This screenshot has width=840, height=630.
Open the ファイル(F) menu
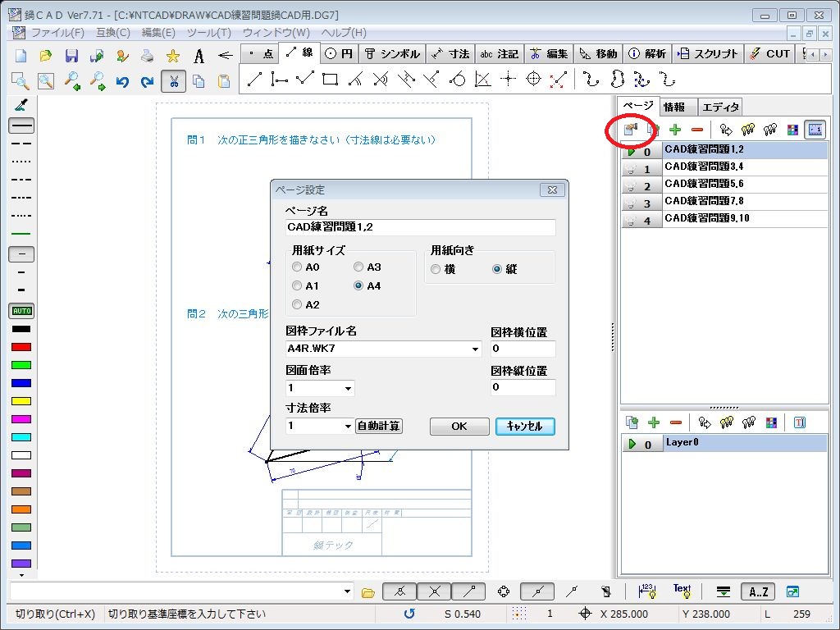pos(58,33)
